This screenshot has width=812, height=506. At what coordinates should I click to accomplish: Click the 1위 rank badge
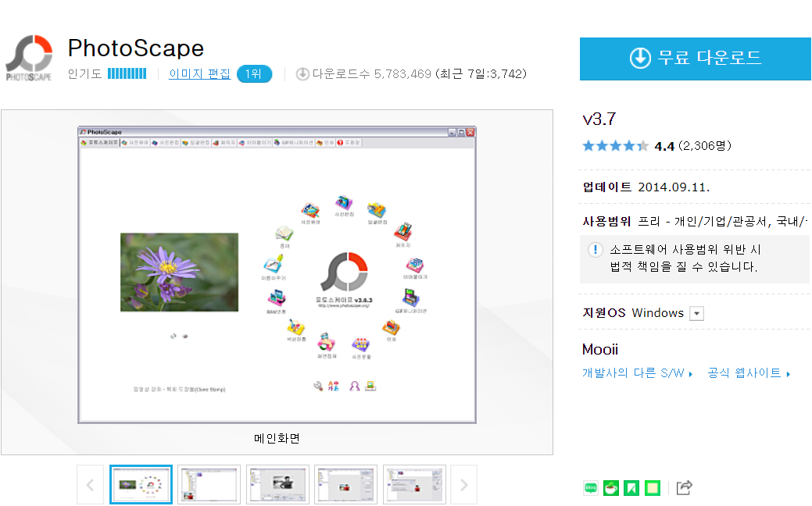[254, 74]
